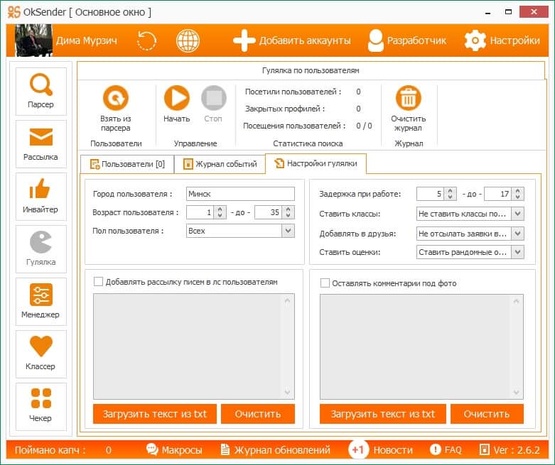Adjust maximum age stepper showing 35
555x465 pixels.
point(288,212)
